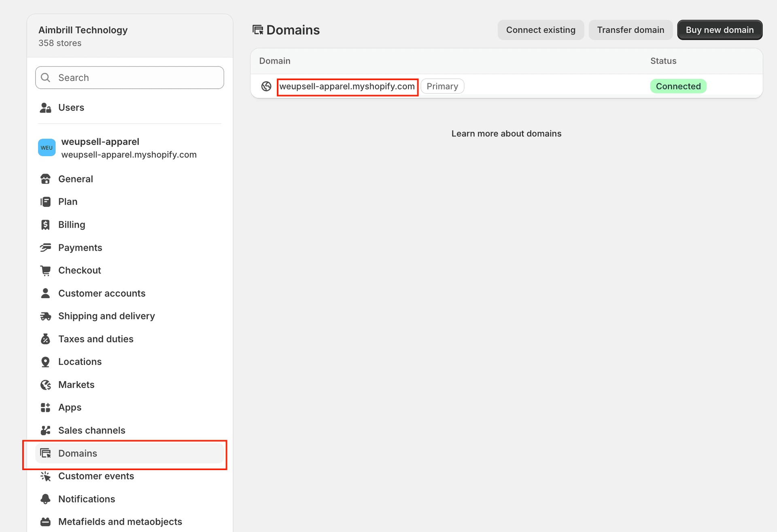Click the settings Search field
The height and width of the screenshot is (532, 777).
(x=129, y=78)
